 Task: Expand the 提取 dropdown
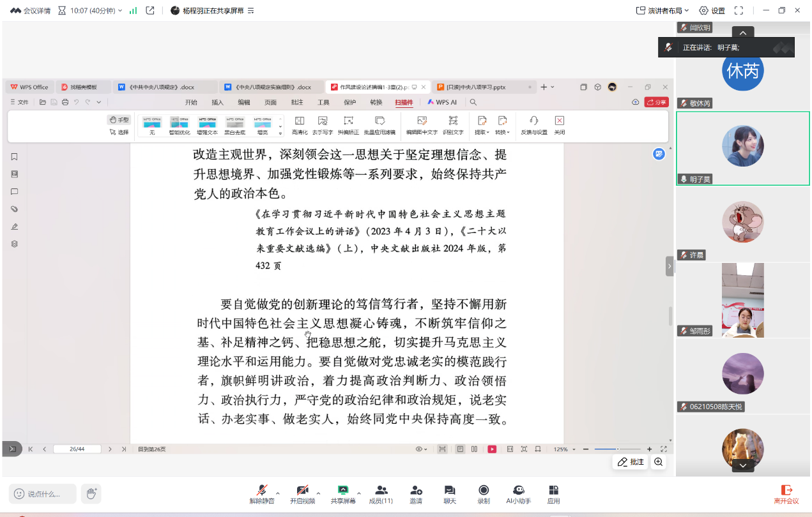(482, 124)
